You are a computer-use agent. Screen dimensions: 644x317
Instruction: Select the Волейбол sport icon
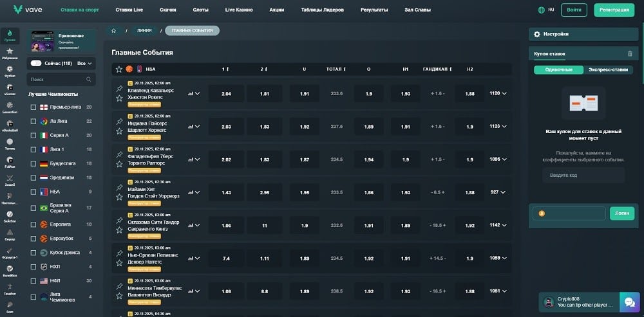10,271
